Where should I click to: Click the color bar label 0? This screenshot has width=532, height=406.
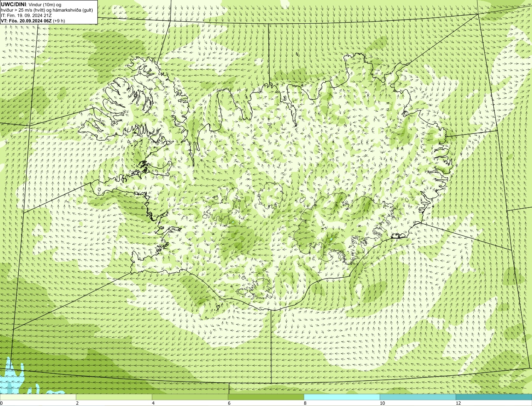pyautogui.click(x=1, y=403)
